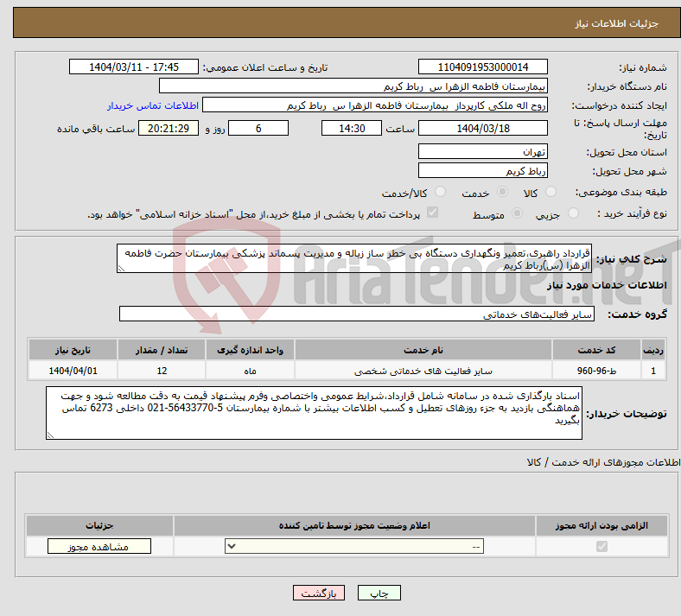
Task: Click the بازگشت back button
Action: (x=319, y=593)
